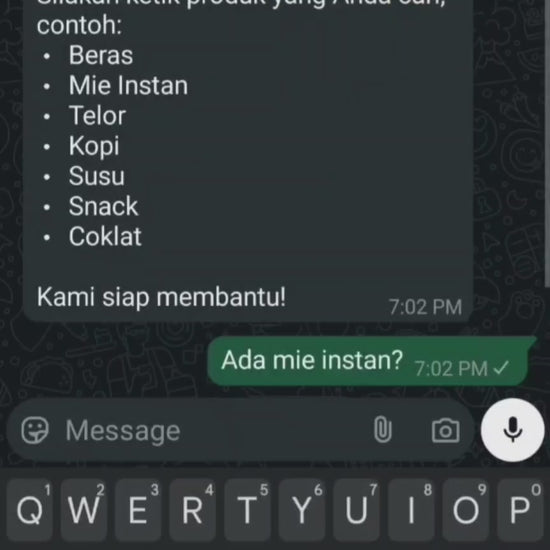Tap the T key on keyboard

click(247, 510)
